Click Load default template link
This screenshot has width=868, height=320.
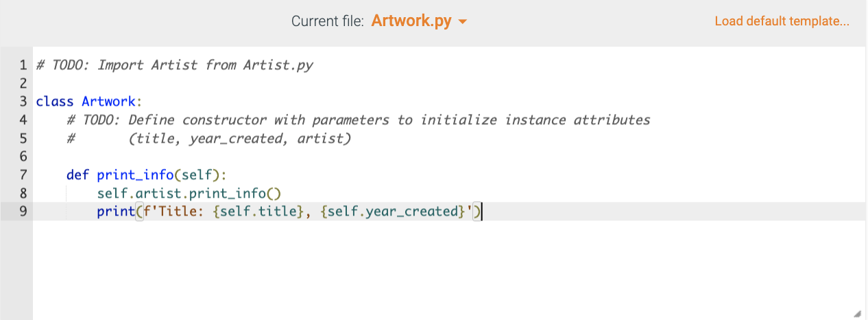point(782,21)
